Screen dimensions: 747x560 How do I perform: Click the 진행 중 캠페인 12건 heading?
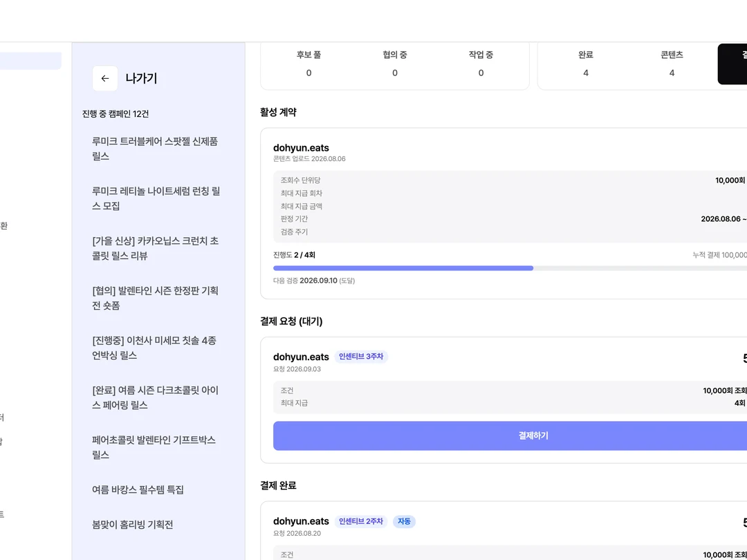(x=116, y=114)
